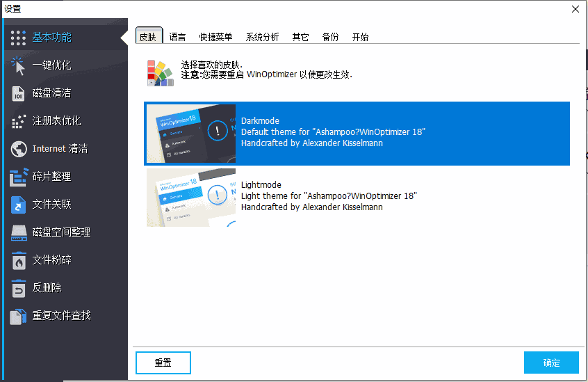The height and width of the screenshot is (382, 588).
Task: Click the 磁盘空间整理 drive icon
Action: point(19,232)
